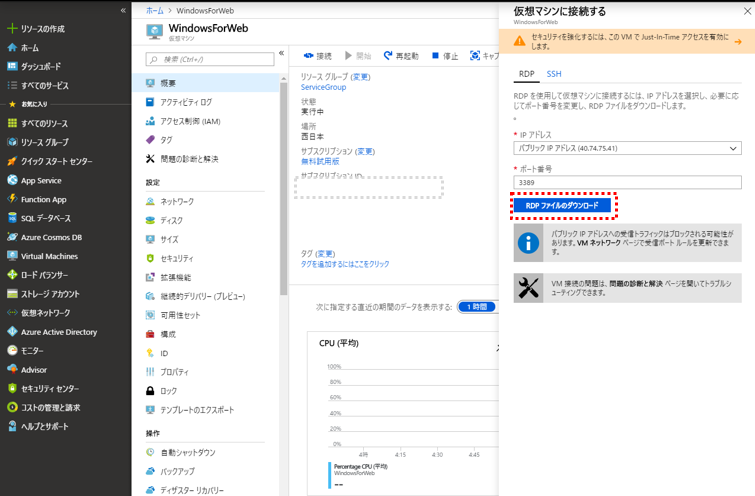The height and width of the screenshot is (496, 755).
Task: Close the 仮想マシンに接続する panel
Action: [x=747, y=11]
